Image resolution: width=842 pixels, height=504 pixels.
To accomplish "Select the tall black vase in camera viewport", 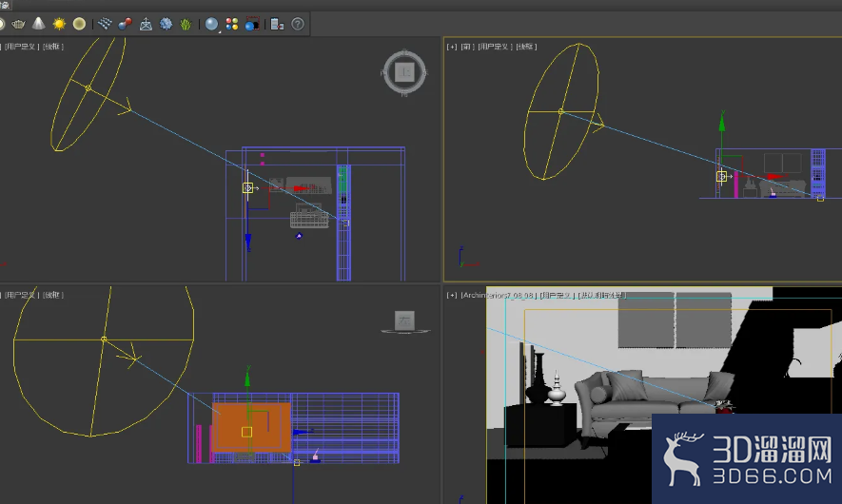I will coord(538,378).
